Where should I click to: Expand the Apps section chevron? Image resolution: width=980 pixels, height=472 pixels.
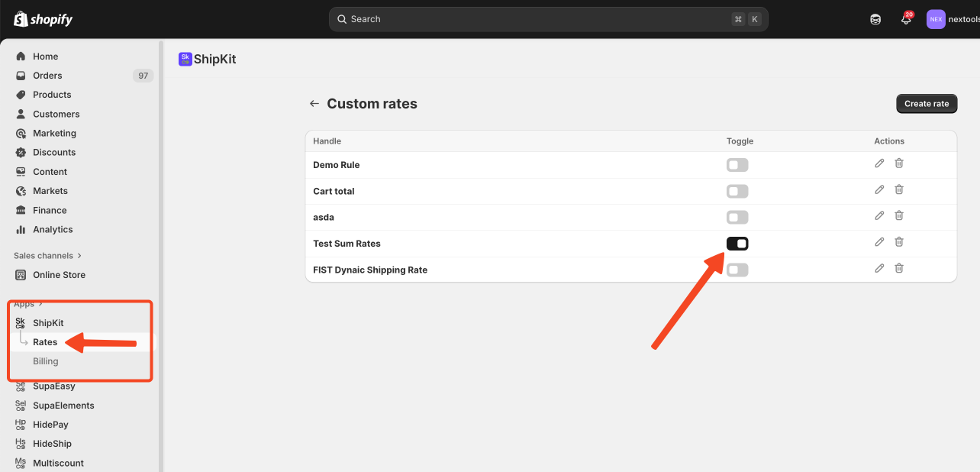point(40,304)
